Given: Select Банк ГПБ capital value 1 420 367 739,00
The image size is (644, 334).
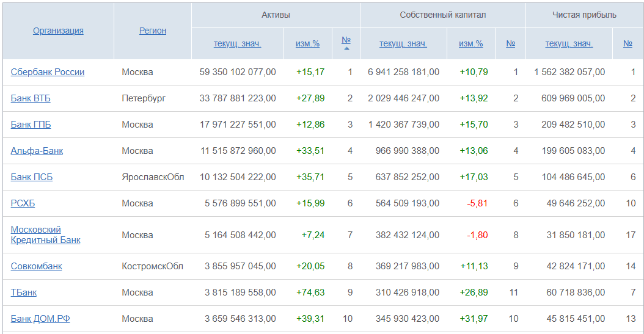Looking at the screenshot, I should click(404, 125).
